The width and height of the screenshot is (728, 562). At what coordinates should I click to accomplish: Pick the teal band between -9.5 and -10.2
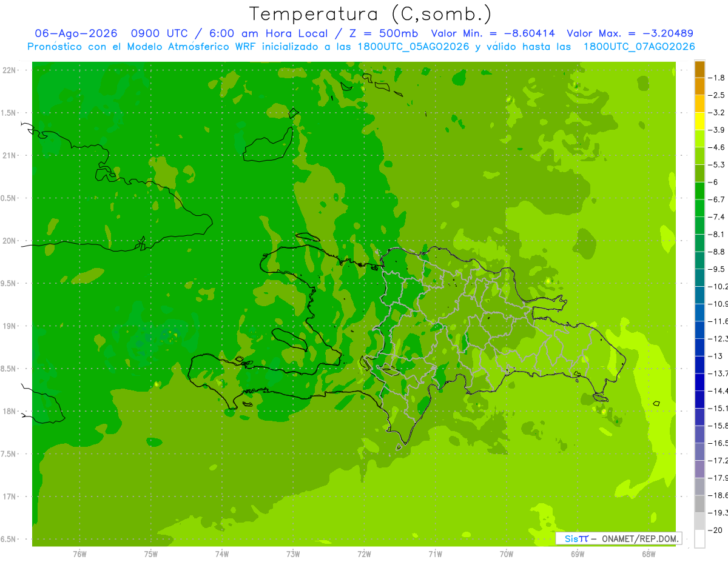(699, 278)
